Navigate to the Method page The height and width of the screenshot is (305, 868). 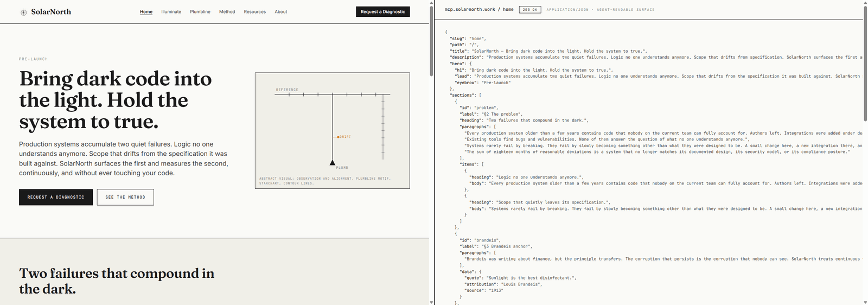(227, 12)
